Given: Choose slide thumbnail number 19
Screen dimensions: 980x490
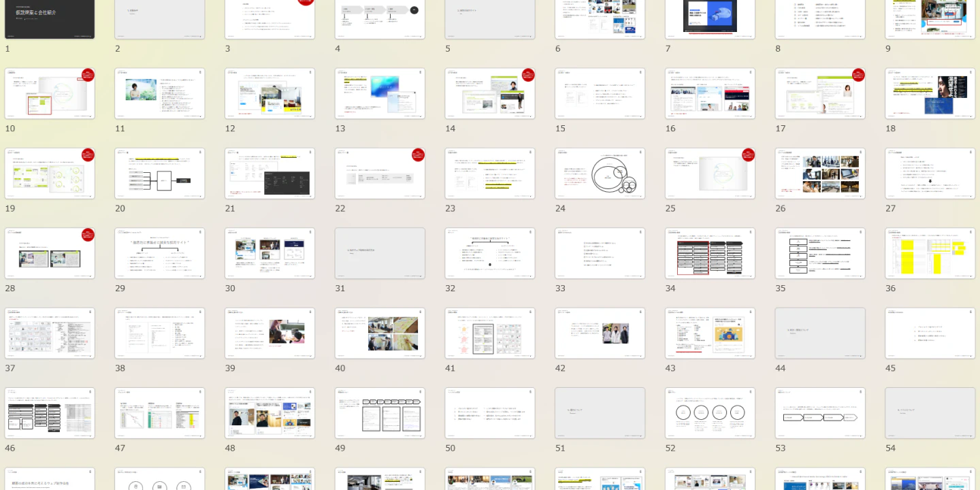Looking at the screenshot, I should point(50,174).
